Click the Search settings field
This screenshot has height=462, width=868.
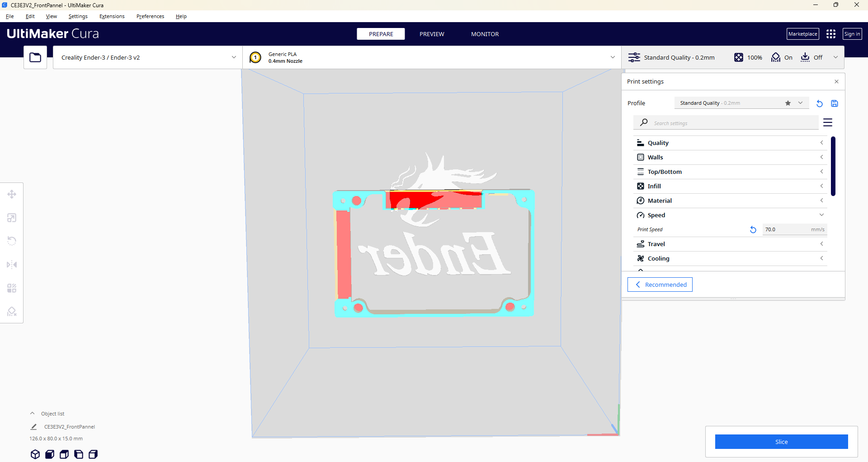pyautogui.click(x=726, y=123)
